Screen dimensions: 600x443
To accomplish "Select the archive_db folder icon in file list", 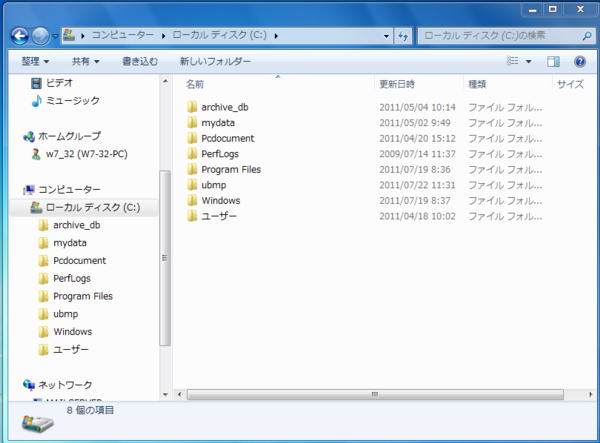I will pyautogui.click(x=192, y=107).
